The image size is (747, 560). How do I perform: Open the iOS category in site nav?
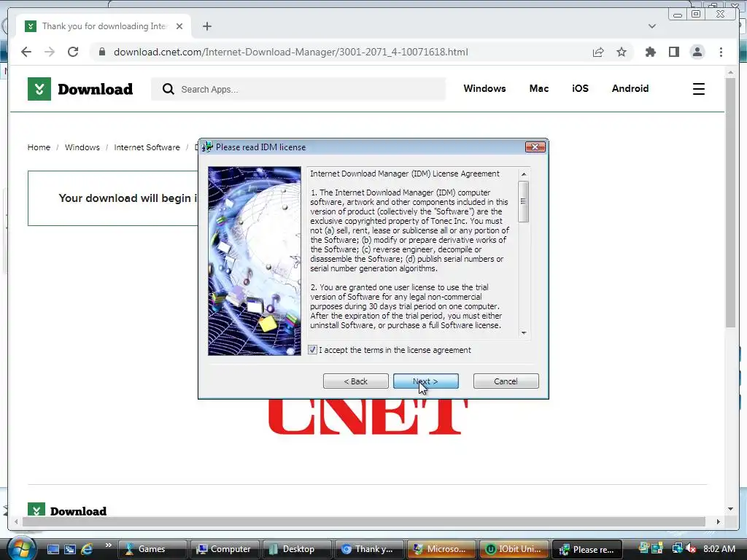(x=580, y=88)
